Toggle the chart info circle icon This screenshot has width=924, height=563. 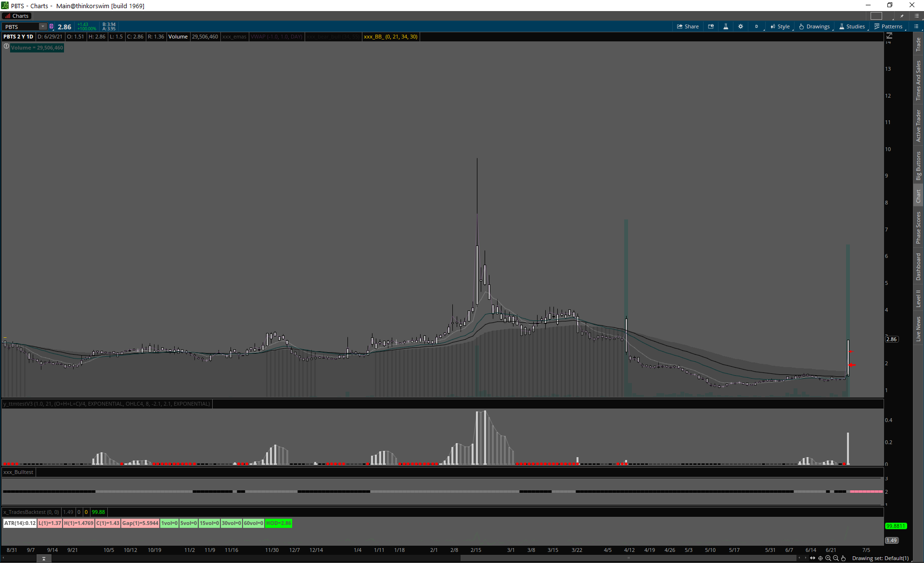(6, 47)
